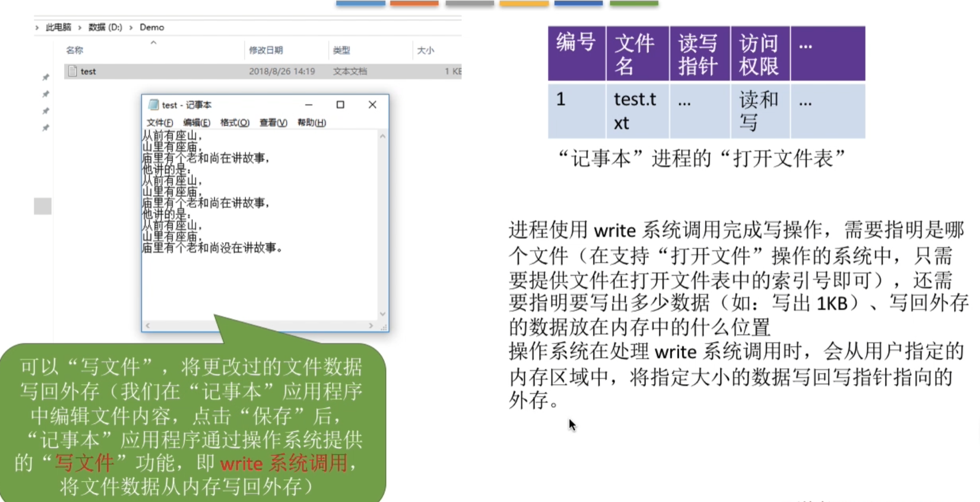
Task: Sort files by the 类型 column header
Action: [341, 50]
